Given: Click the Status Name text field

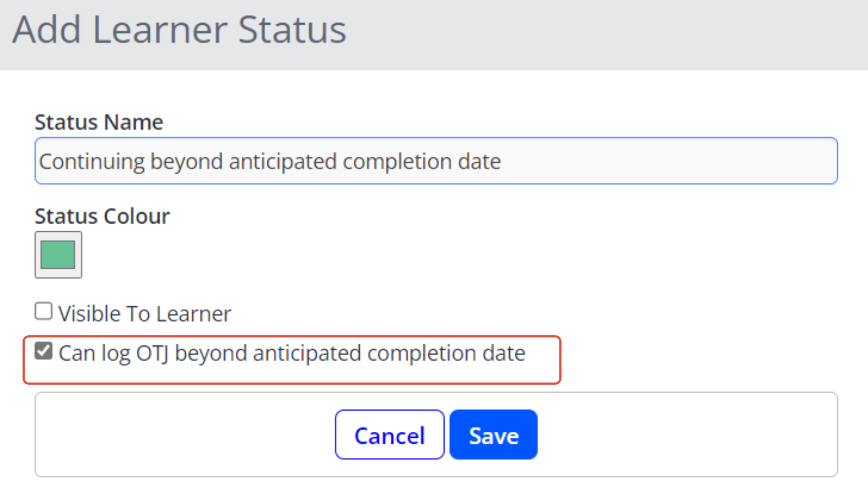Looking at the screenshot, I should pos(436,161).
